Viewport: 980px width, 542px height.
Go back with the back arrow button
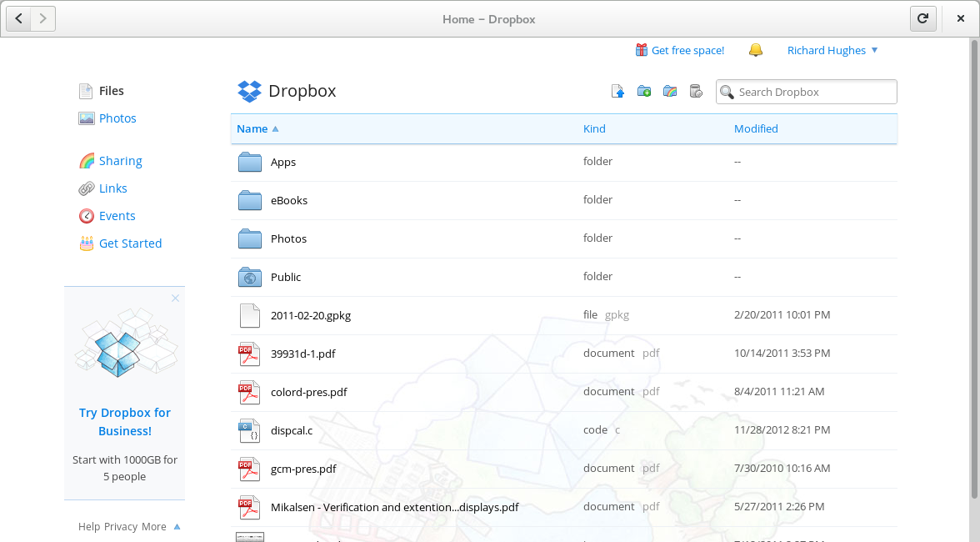(x=18, y=18)
